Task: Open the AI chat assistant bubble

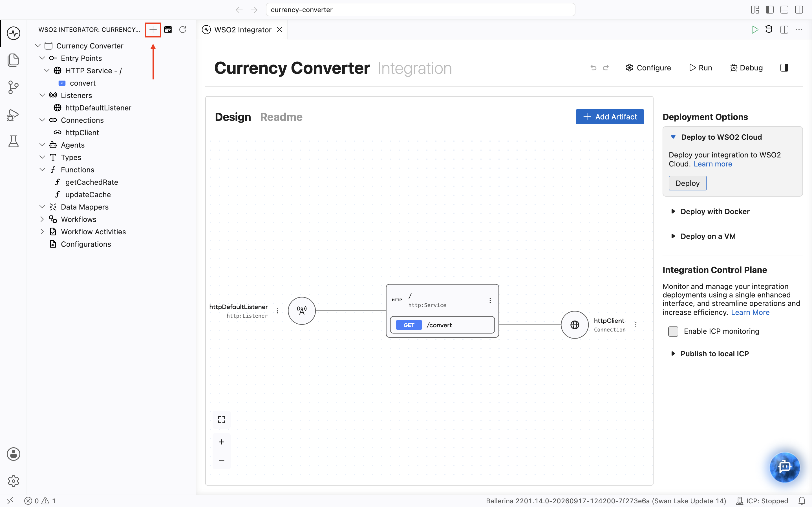Action: pos(784,467)
